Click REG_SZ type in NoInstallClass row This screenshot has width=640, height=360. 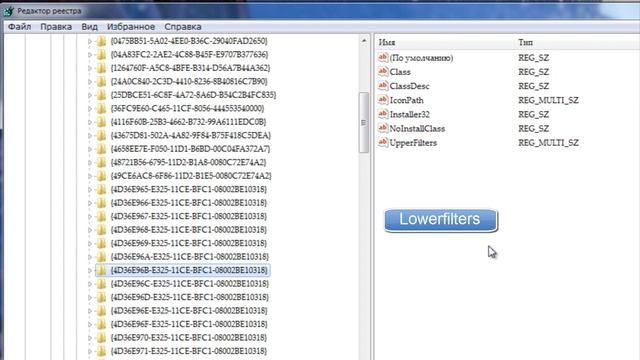tap(533, 128)
